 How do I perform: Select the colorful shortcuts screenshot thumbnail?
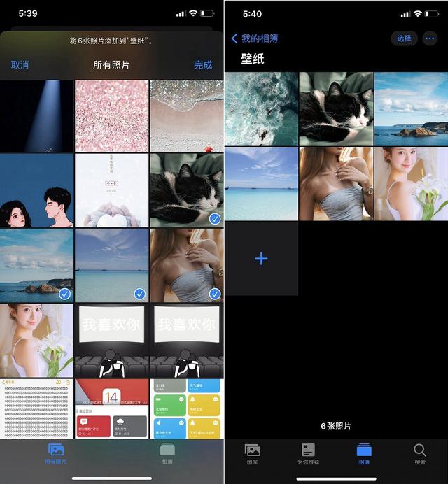[x=187, y=408]
